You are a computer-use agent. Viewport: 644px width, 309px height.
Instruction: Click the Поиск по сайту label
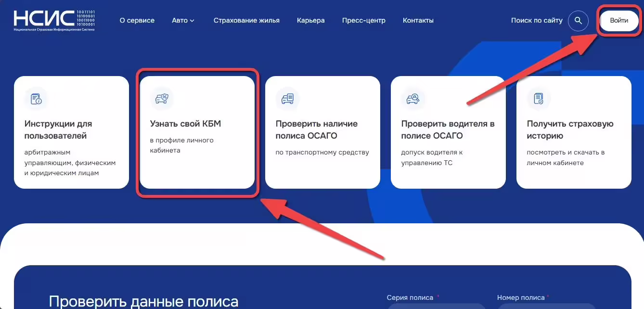coord(537,20)
